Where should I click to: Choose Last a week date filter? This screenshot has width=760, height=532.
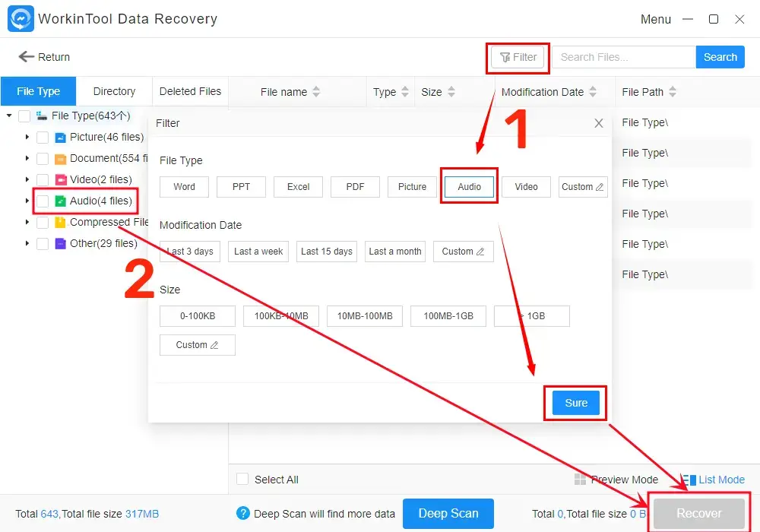pos(258,252)
